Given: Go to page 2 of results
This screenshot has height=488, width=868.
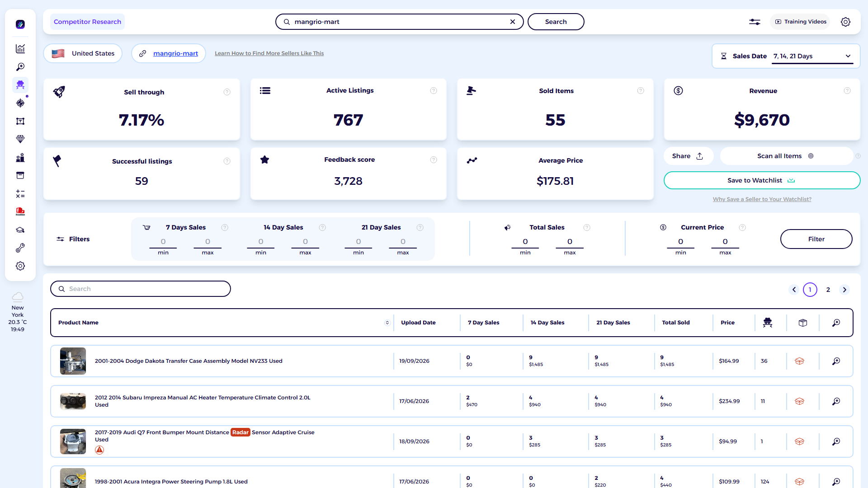Looking at the screenshot, I should [x=828, y=290].
